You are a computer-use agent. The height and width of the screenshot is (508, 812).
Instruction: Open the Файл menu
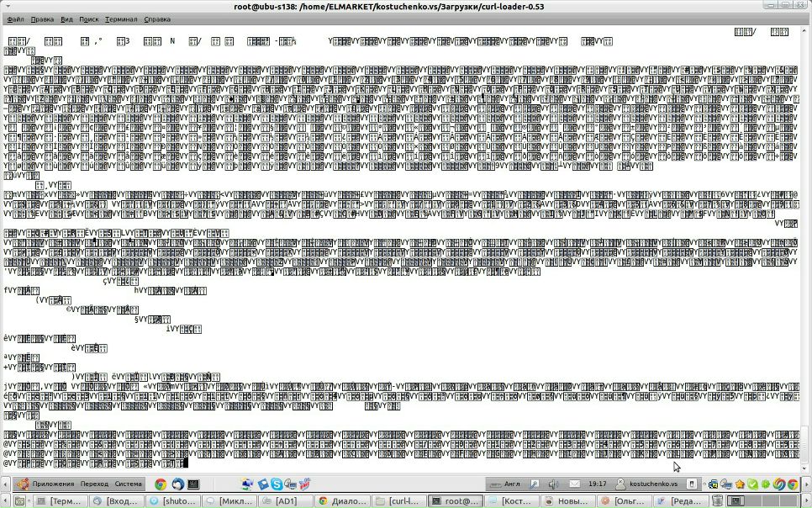pyautogui.click(x=15, y=19)
